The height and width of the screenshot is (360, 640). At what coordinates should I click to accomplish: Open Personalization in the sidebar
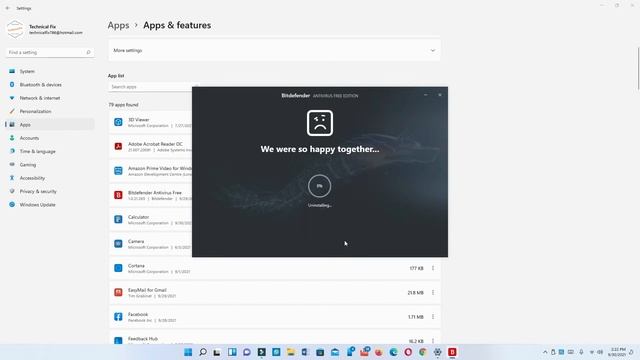[x=35, y=111]
